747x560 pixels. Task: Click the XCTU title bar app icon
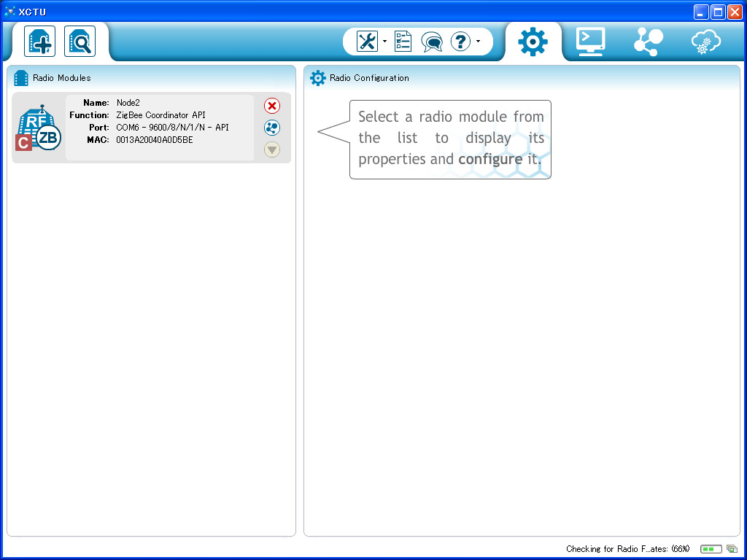pos(9,12)
